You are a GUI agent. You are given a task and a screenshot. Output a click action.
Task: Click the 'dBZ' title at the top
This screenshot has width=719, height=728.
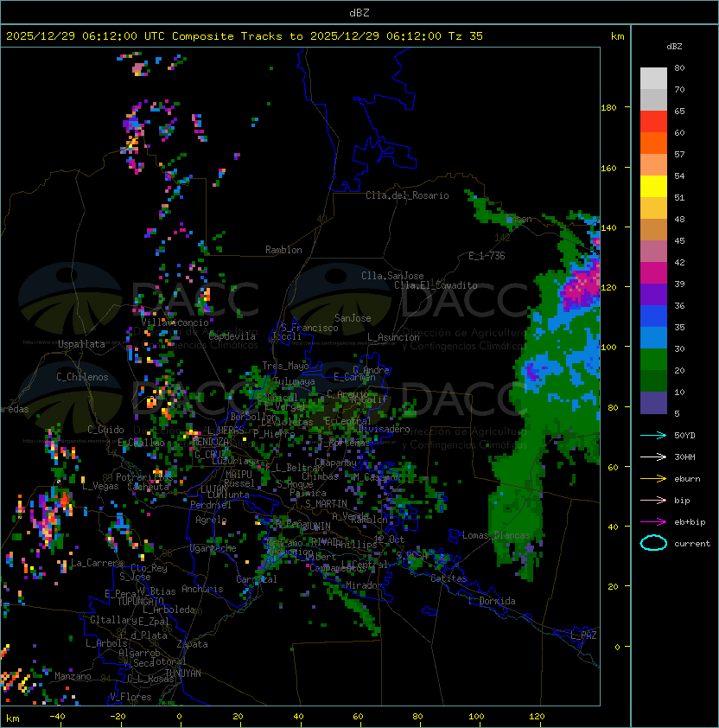[359, 12]
